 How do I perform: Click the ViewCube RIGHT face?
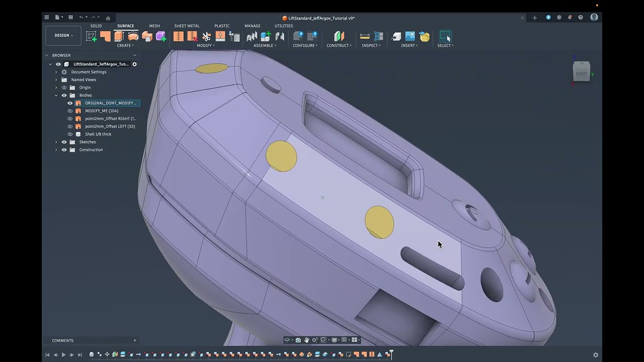581,73
